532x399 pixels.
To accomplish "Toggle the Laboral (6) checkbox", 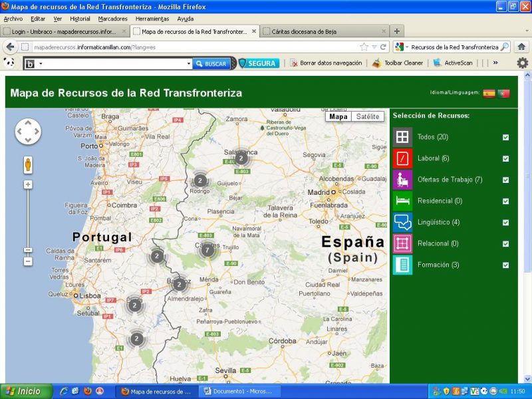I will [506, 158].
